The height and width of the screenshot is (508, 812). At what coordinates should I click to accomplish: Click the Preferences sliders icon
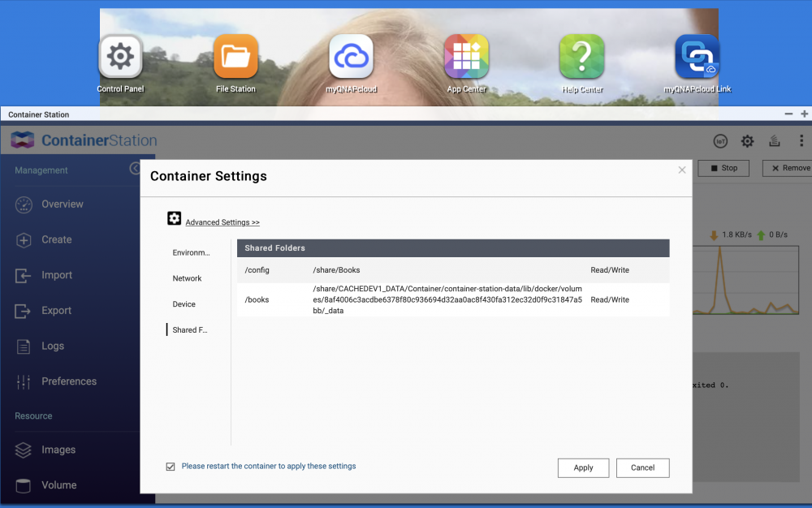[x=24, y=381]
